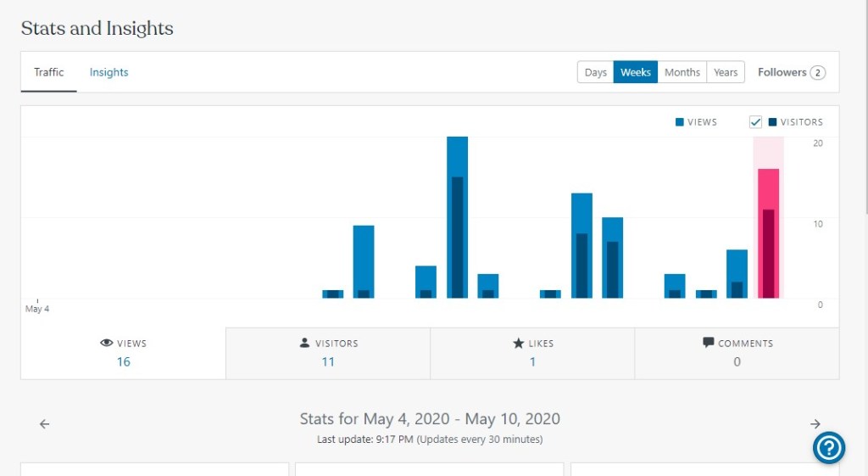Screen dimensions: 868x476
Task: Select the Traffic tab
Action: pyautogui.click(x=49, y=72)
